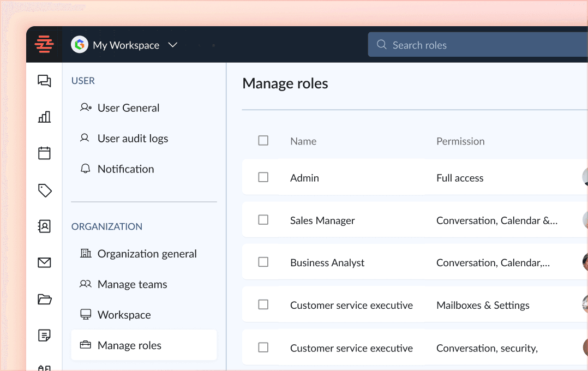Open conversations chat icon in sidebar
Viewport: 588px width, 371px height.
(44, 81)
